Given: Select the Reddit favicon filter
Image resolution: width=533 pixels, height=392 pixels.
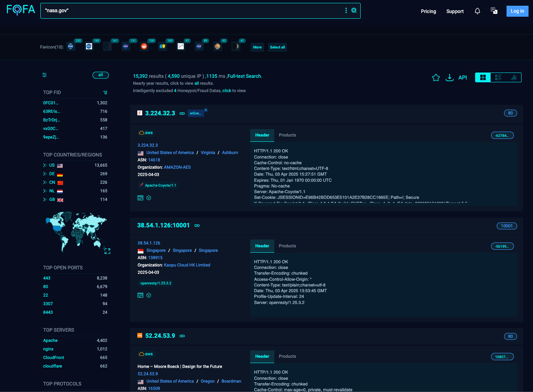Looking at the screenshot, I should click(x=144, y=46).
